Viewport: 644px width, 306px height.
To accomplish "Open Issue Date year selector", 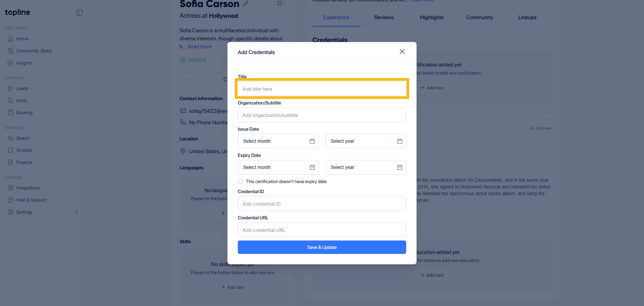I will [366, 141].
